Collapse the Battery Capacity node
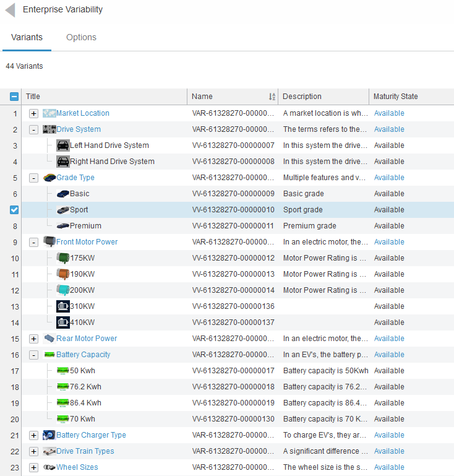Screen dimensions: 454x476 (x=33, y=355)
